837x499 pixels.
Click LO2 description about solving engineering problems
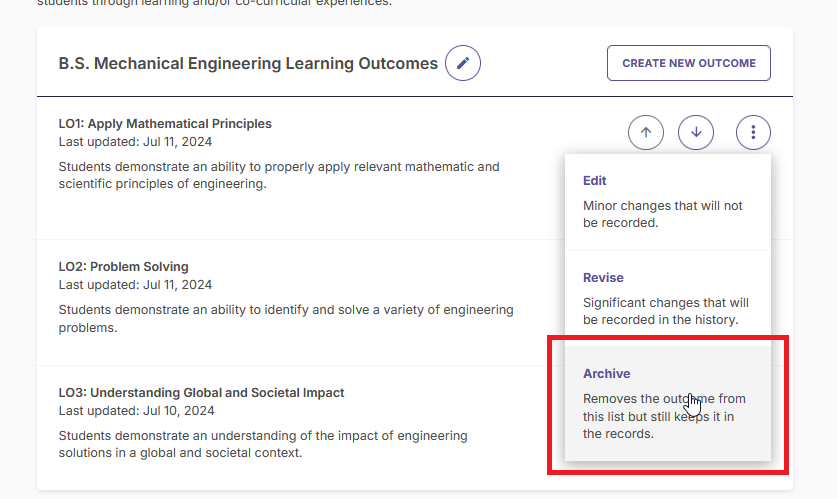tap(286, 319)
